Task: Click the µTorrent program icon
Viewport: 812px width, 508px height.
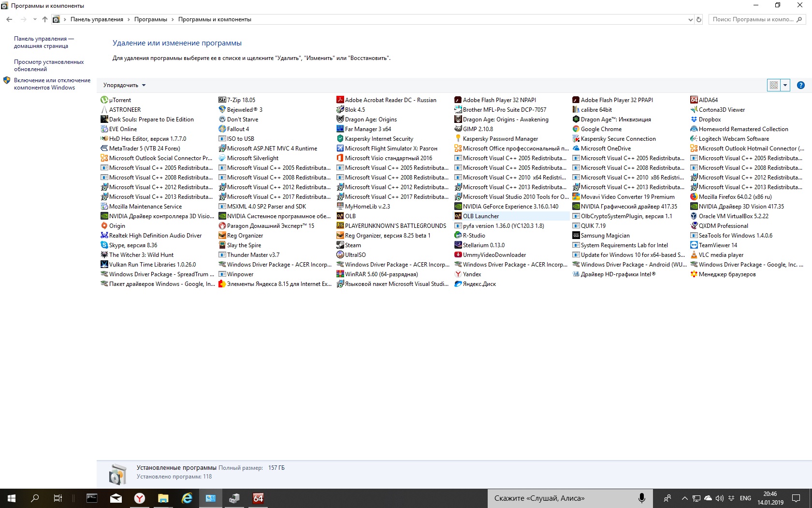Action: click(104, 100)
